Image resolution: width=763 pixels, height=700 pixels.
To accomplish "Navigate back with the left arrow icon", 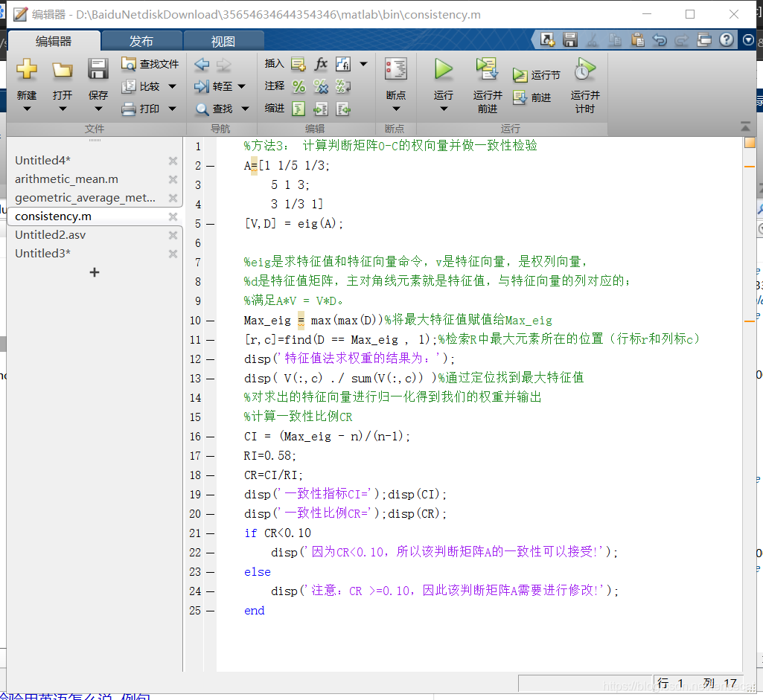I will click(x=202, y=64).
